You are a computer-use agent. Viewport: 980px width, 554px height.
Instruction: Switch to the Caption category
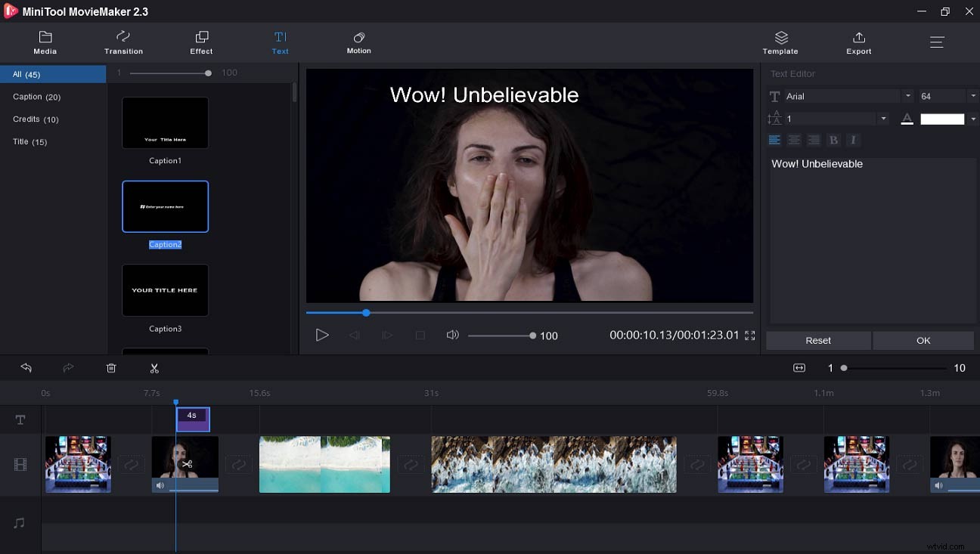pos(36,97)
